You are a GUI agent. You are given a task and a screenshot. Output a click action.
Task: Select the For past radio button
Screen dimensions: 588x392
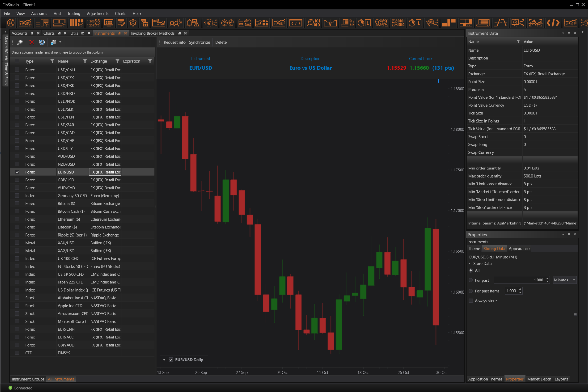[471, 280]
